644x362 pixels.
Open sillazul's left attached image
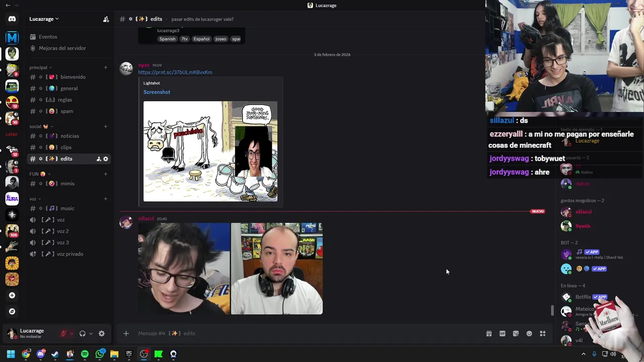pyautogui.click(x=184, y=268)
